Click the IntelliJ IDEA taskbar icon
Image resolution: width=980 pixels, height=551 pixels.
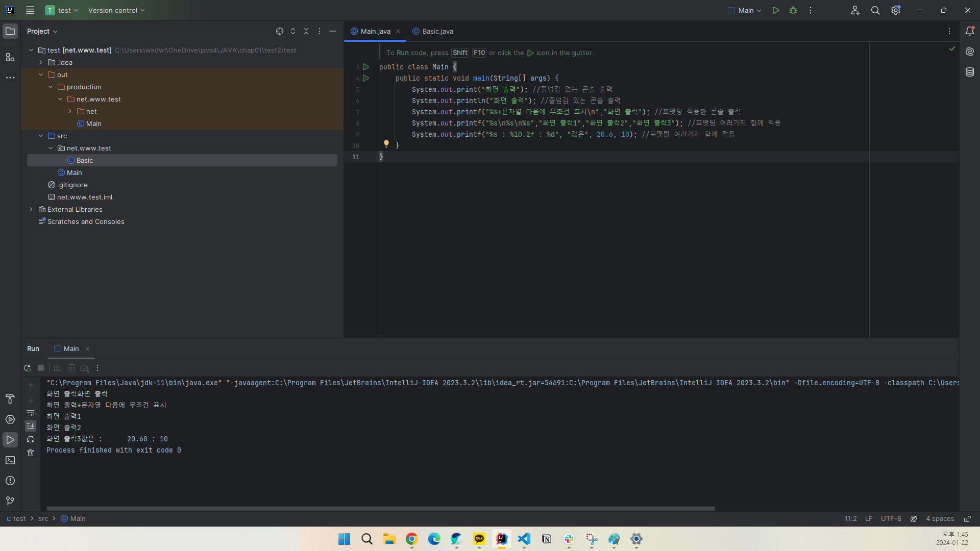[x=501, y=539]
